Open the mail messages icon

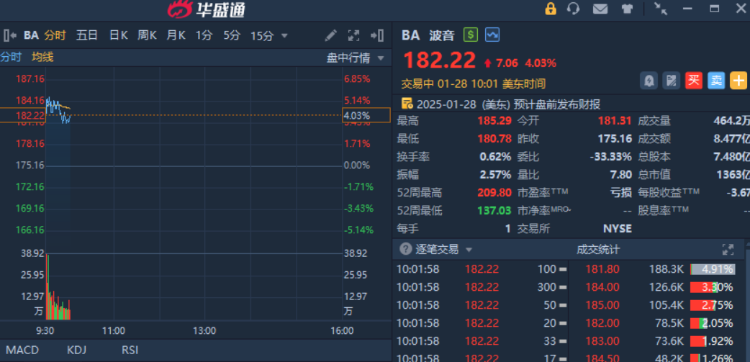click(600, 9)
